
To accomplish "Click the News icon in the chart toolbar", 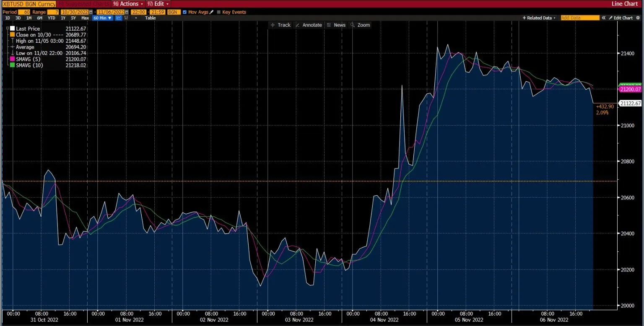I will click(x=336, y=25).
